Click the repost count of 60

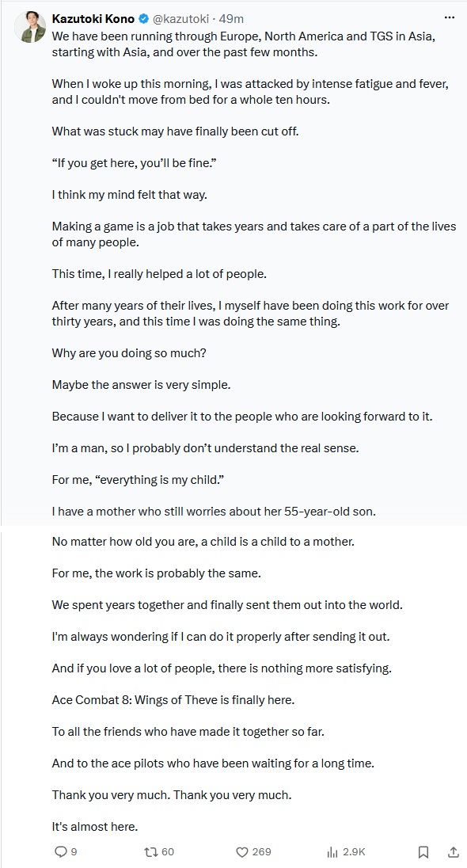[x=168, y=852]
